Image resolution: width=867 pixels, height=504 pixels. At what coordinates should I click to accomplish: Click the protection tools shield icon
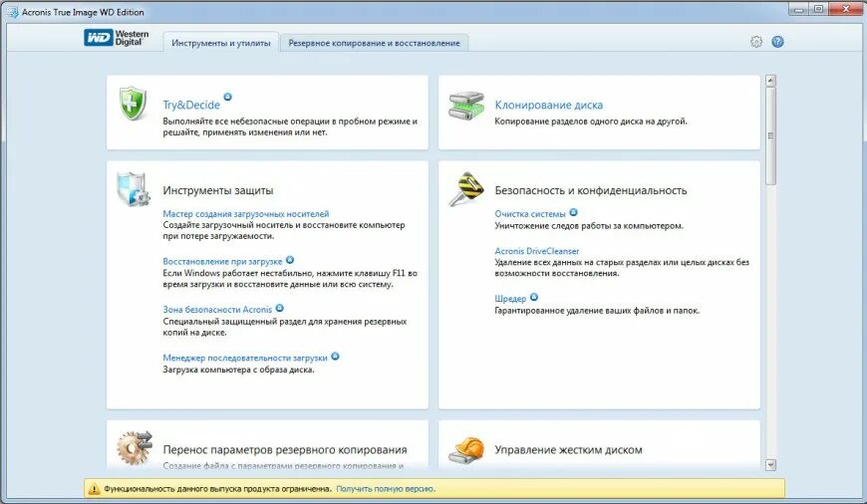133,189
